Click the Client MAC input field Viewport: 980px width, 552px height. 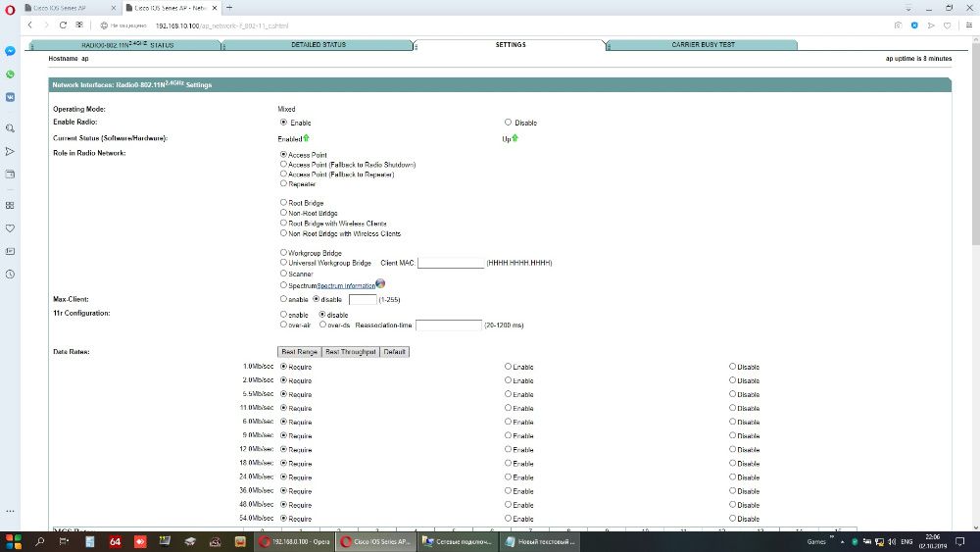(451, 263)
